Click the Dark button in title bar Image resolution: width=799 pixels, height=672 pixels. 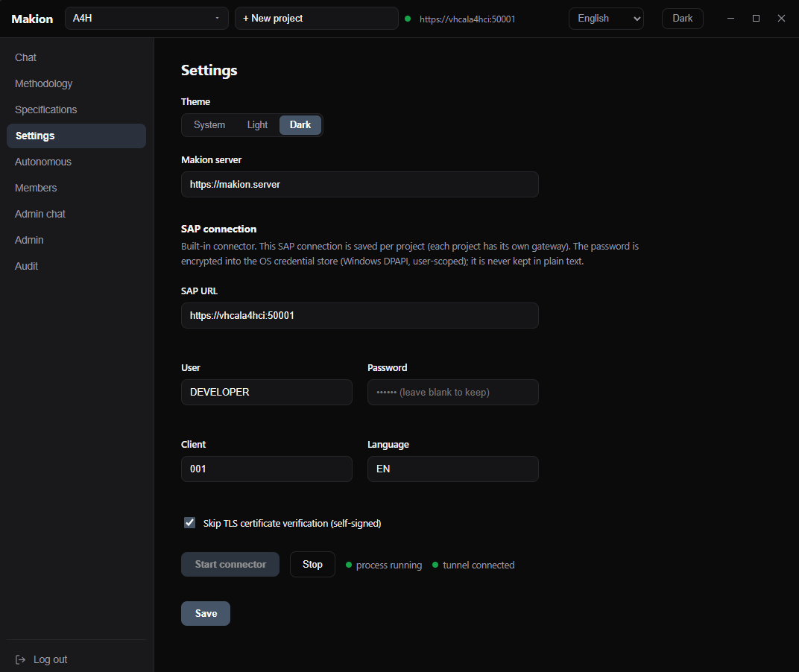682,19
